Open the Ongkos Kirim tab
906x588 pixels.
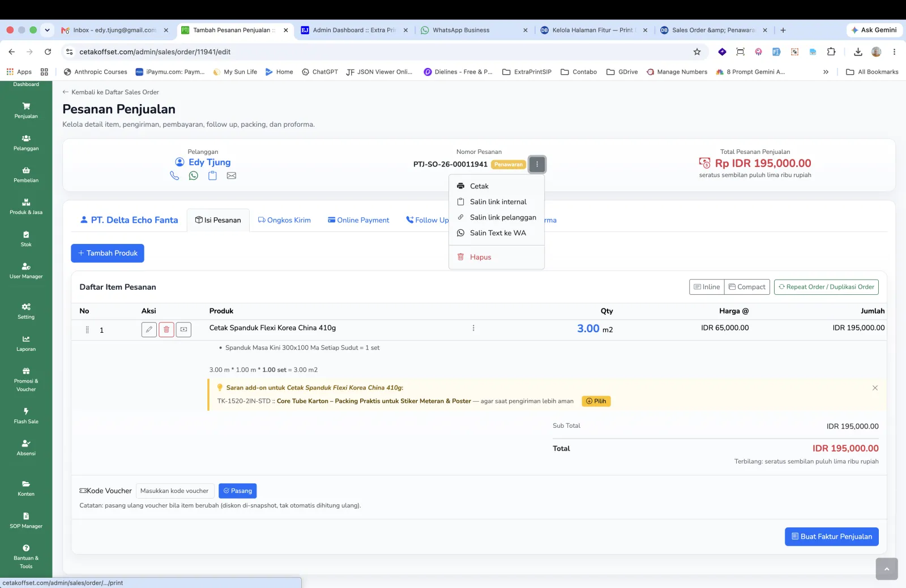(284, 220)
